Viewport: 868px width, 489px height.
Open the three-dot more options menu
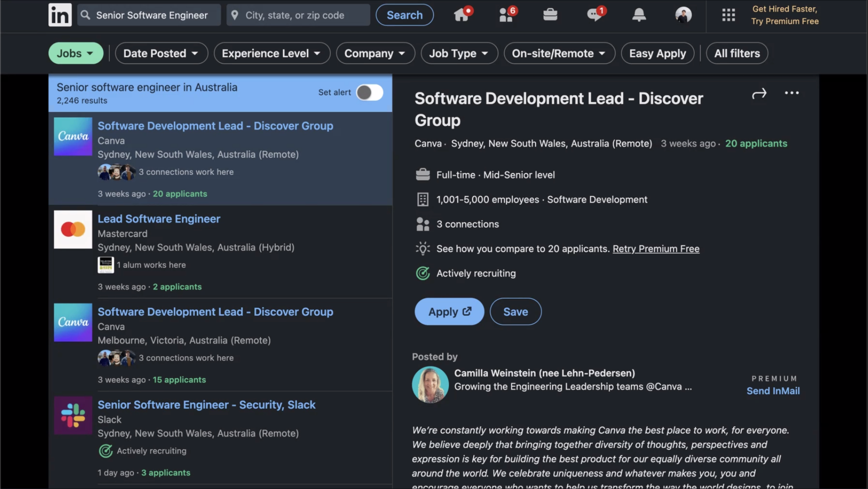pos(791,93)
